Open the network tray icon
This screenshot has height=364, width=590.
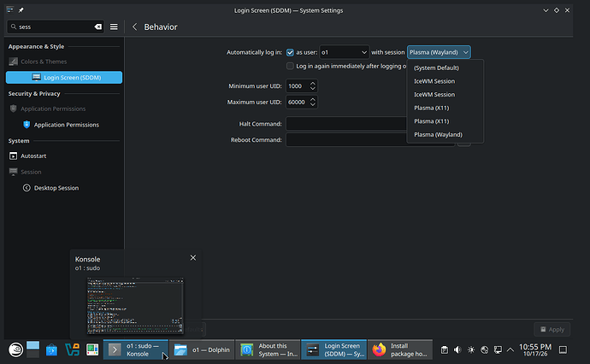click(484, 350)
